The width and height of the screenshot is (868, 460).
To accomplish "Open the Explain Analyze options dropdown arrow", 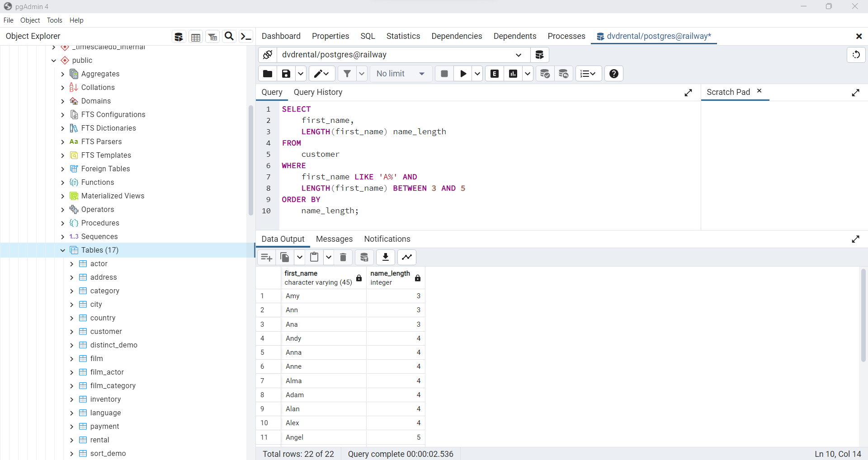I will (x=528, y=74).
